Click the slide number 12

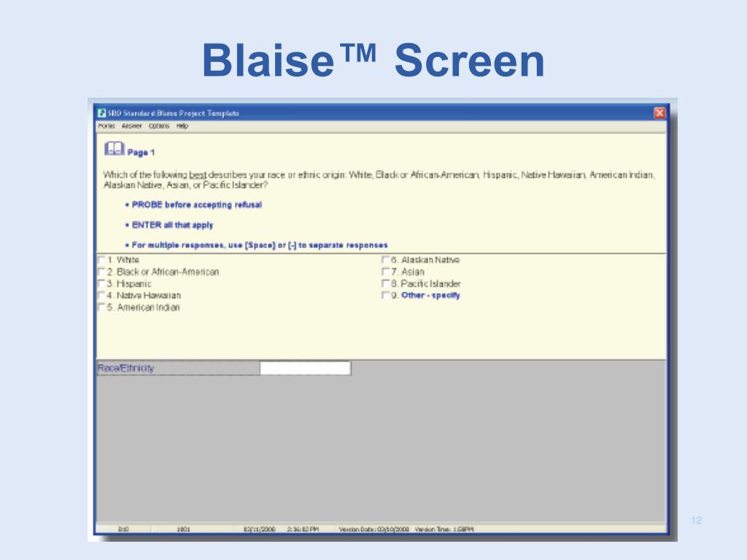click(696, 520)
